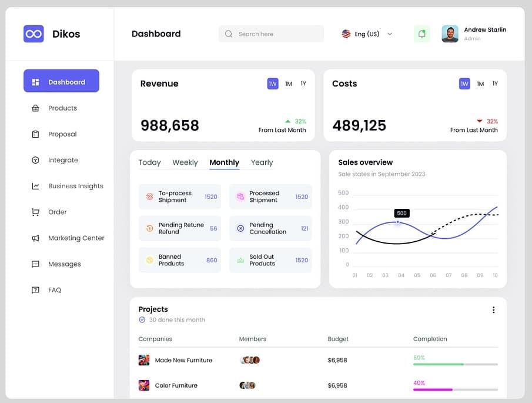The height and width of the screenshot is (403, 532).
Task: Open the Marketing Center icon
Action: (x=35, y=238)
